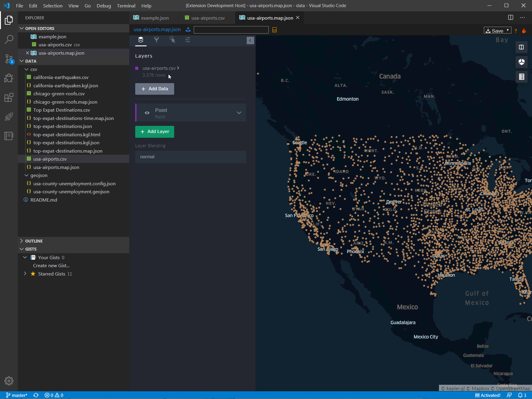
Task: Click the Add Data button
Action: (x=155, y=89)
